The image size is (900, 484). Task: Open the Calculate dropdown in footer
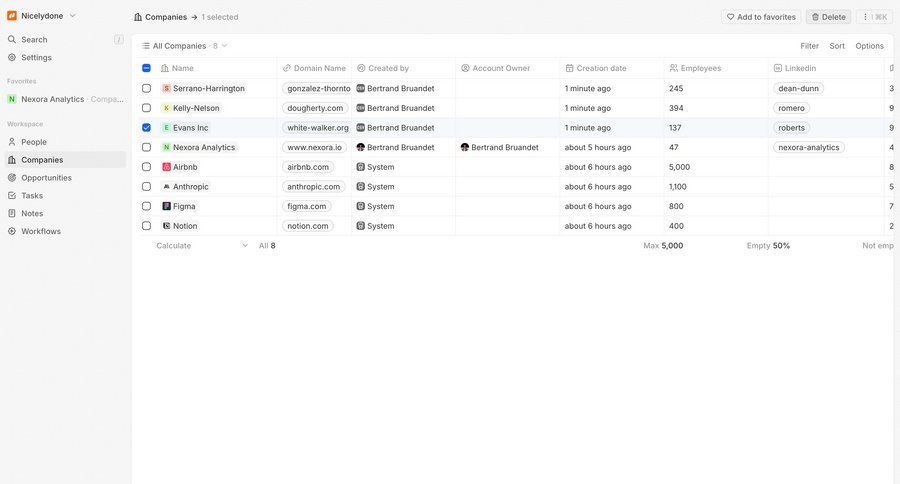[x=201, y=246]
